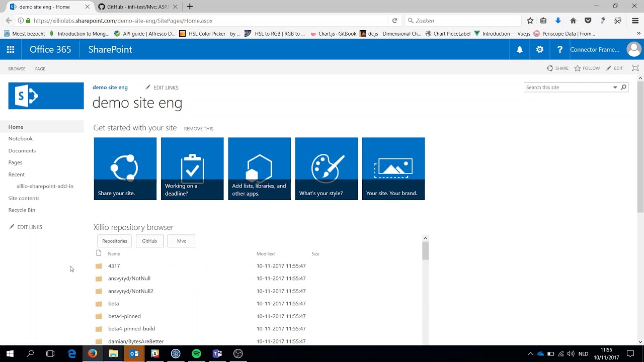Image resolution: width=644 pixels, height=362 pixels.
Task: Open Site contents
Action: coord(24,198)
